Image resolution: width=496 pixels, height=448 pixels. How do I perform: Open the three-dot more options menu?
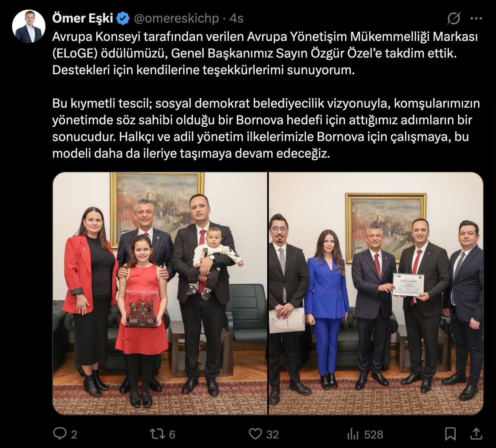click(x=476, y=18)
